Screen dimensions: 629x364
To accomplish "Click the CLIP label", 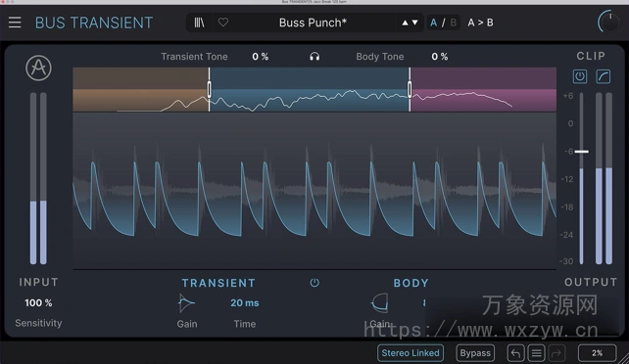I will [591, 56].
